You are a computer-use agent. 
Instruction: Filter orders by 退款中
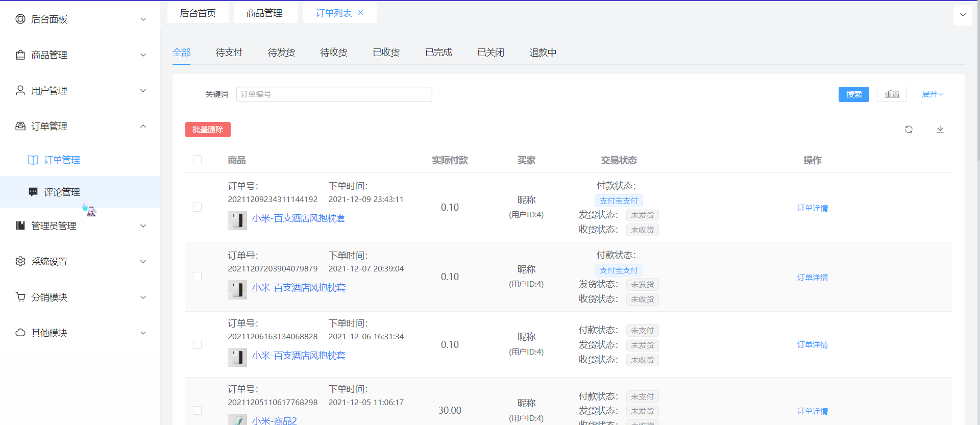click(543, 53)
